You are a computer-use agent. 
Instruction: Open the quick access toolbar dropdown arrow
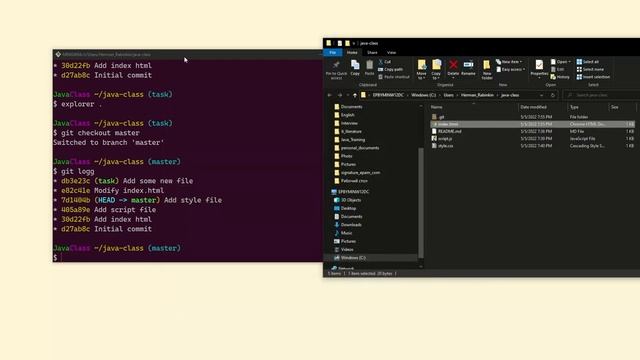click(x=354, y=43)
